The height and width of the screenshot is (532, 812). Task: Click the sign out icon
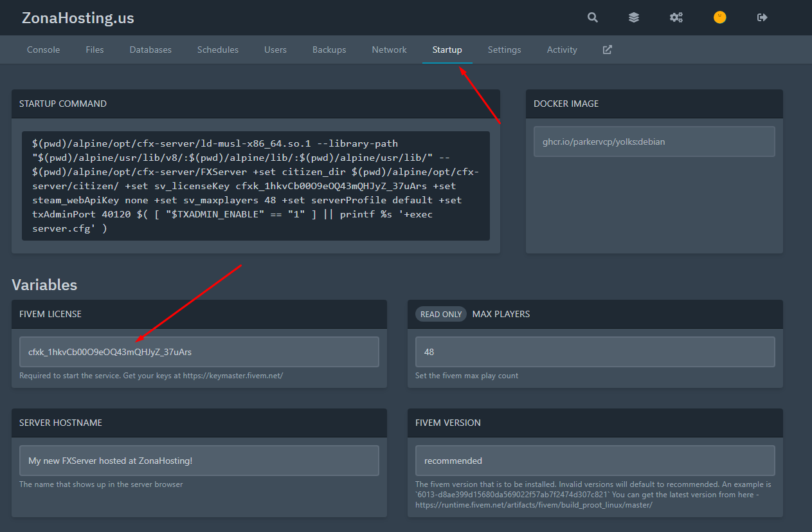(762, 17)
